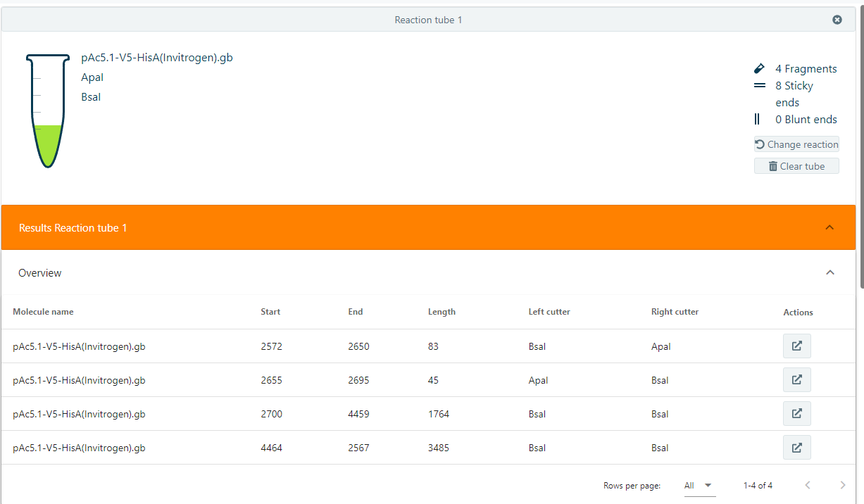
Task: Click the End column header
Action: [x=356, y=312]
